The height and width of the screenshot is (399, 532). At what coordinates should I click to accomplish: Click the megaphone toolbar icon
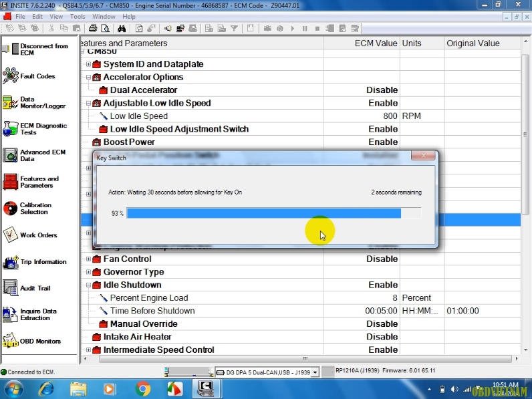(x=167, y=29)
